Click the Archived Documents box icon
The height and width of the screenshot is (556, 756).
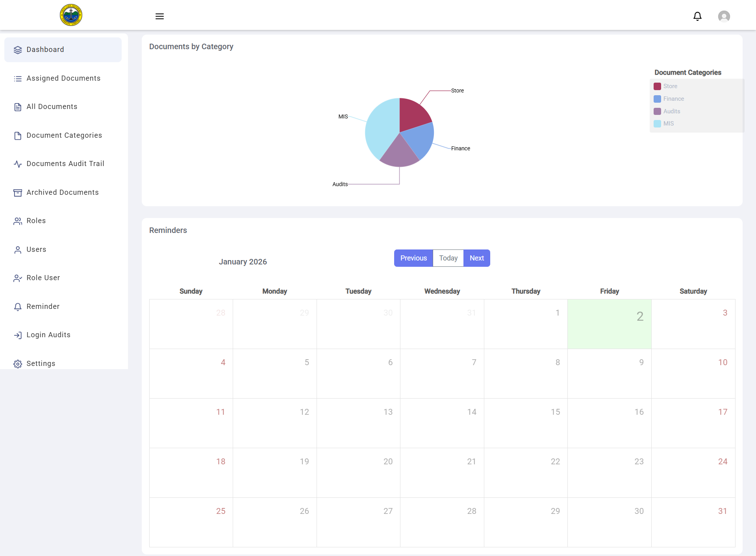tap(18, 192)
